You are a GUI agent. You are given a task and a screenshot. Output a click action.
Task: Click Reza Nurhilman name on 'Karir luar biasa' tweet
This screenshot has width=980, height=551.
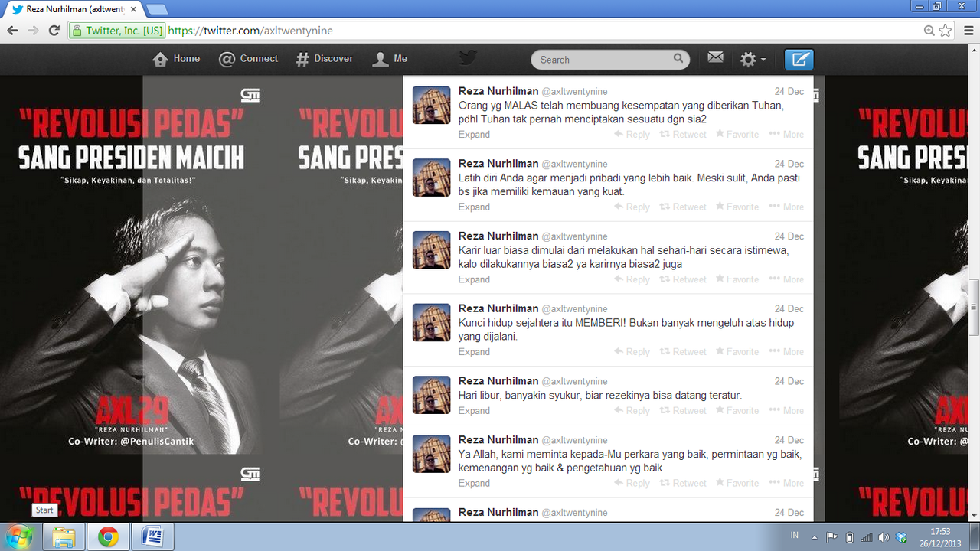pos(498,236)
